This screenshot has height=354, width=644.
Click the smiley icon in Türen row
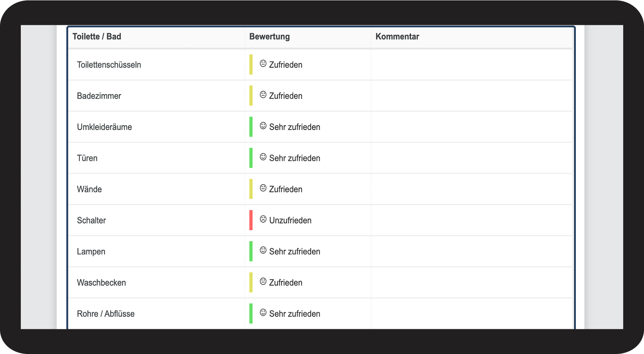point(263,157)
